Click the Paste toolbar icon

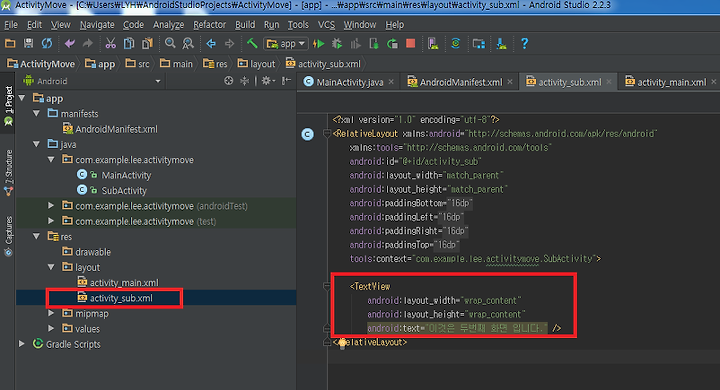click(x=147, y=44)
